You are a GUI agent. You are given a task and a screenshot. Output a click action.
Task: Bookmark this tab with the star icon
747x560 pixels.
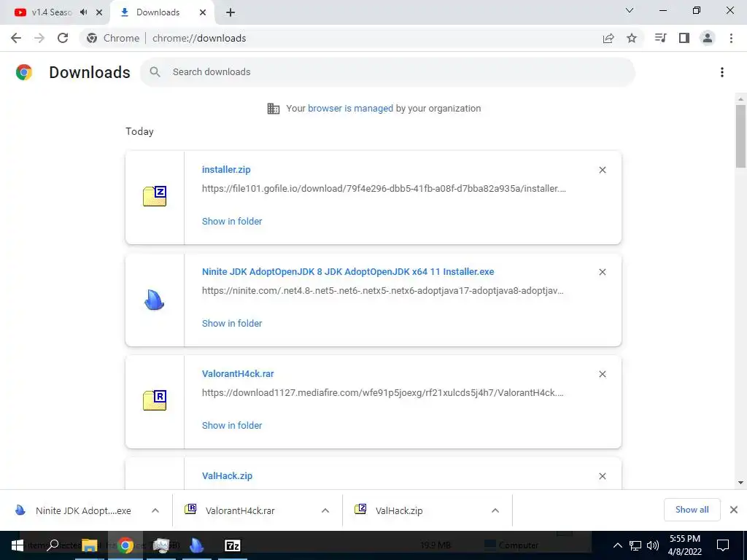click(632, 38)
